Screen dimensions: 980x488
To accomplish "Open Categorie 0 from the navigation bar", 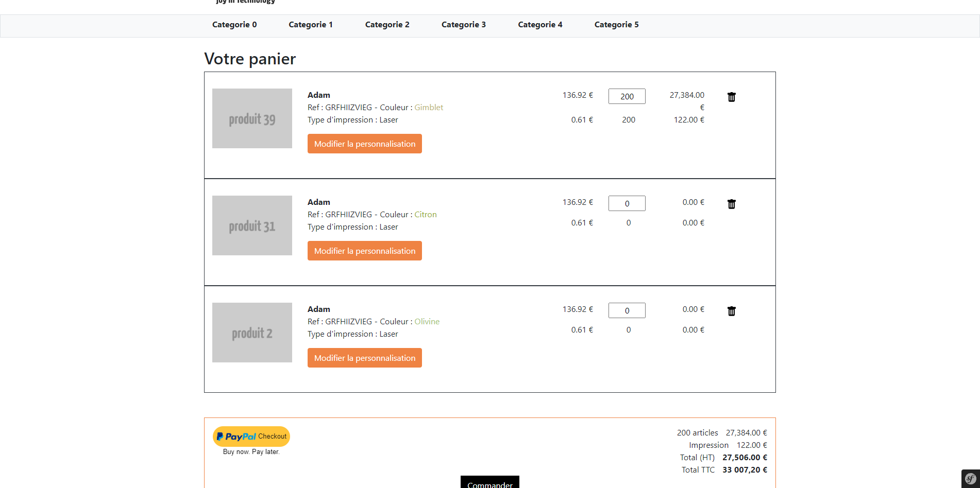I will (x=234, y=24).
